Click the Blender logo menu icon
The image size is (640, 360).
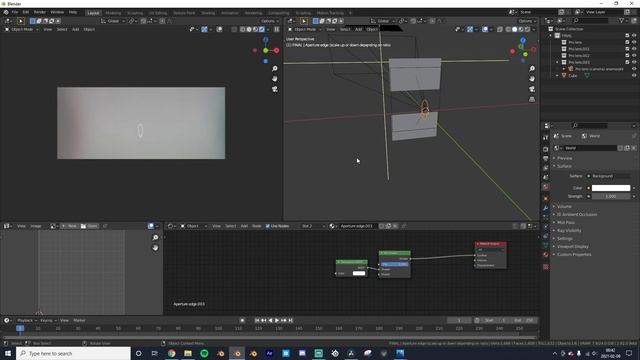click(6, 12)
